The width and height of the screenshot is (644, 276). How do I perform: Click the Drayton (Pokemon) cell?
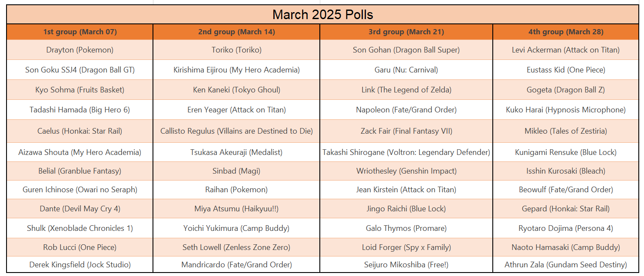tap(80, 50)
